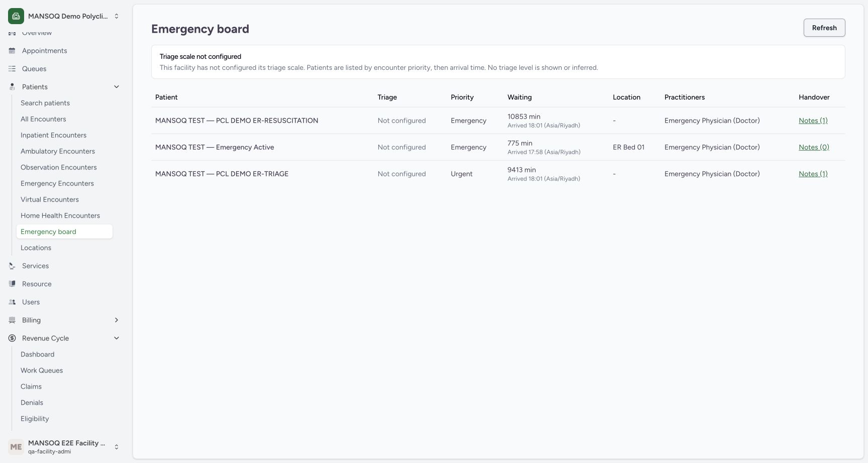Expand the Billing section chevron
This screenshot has width=868, height=463.
(x=117, y=320)
